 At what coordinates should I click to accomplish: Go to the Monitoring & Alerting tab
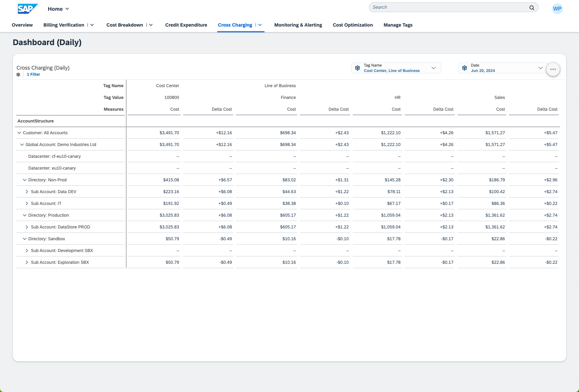click(298, 25)
